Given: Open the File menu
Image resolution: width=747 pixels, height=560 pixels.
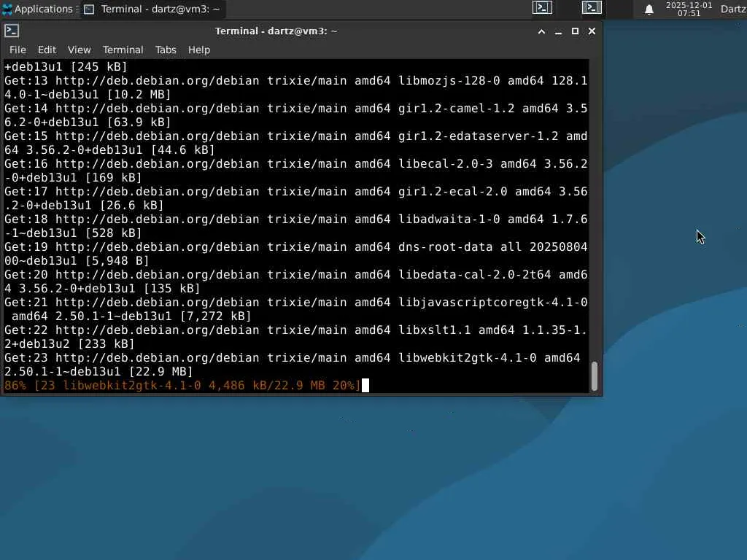Looking at the screenshot, I should (x=18, y=50).
